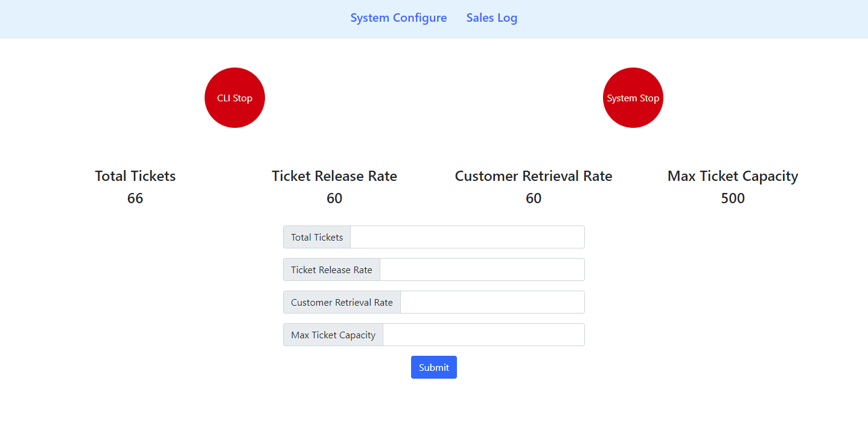Click the Total Tickets field label
The image size is (868, 442).
(x=316, y=237)
